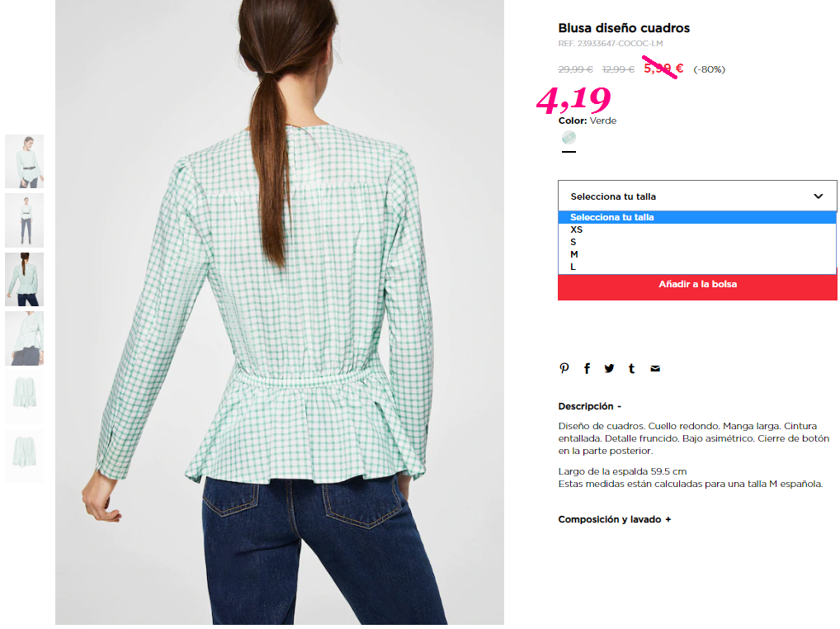
Task: Share via the Tumblr icon
Action: [631, 368]
